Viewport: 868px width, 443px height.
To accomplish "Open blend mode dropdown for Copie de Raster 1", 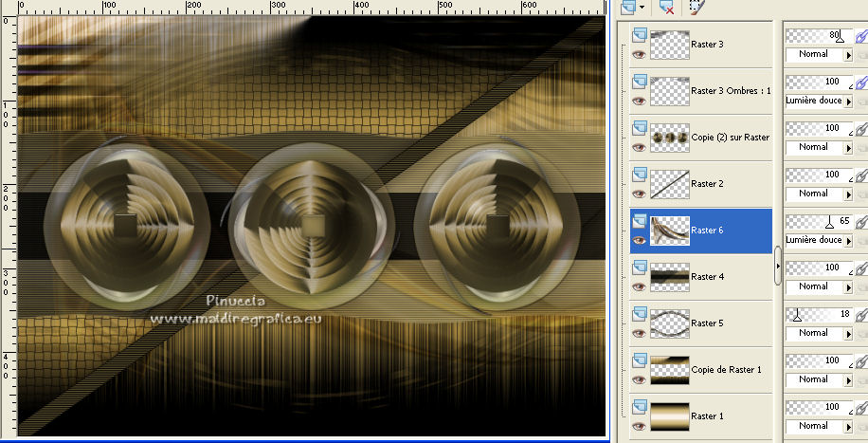I will coord(848,381).
